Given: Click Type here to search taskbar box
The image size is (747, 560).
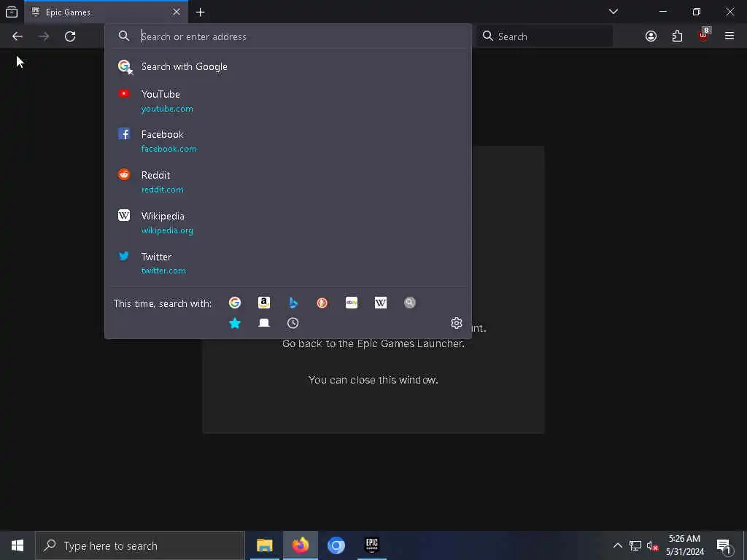Looking at the screenshot, I should pos(140,545).
